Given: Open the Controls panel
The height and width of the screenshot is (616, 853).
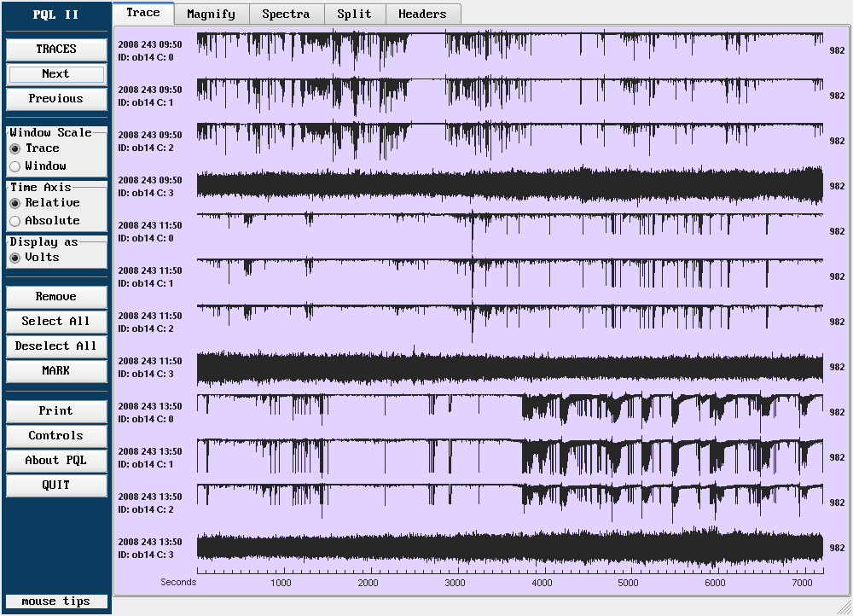Looking at the screenshot, I should coord(56,436).
